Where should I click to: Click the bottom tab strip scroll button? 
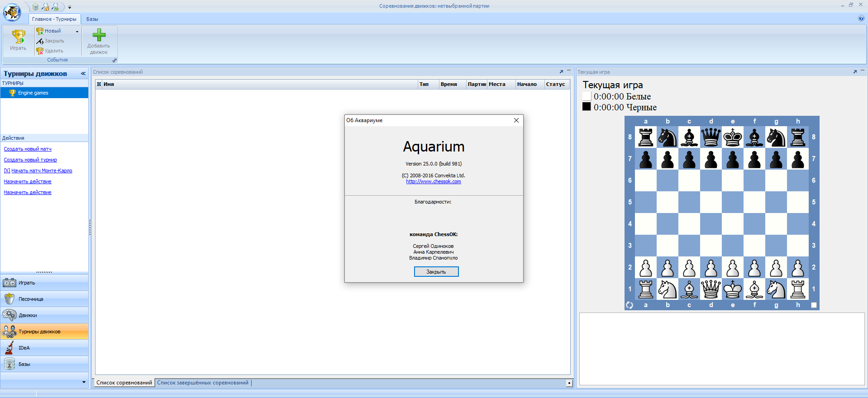tap(569, 383)
